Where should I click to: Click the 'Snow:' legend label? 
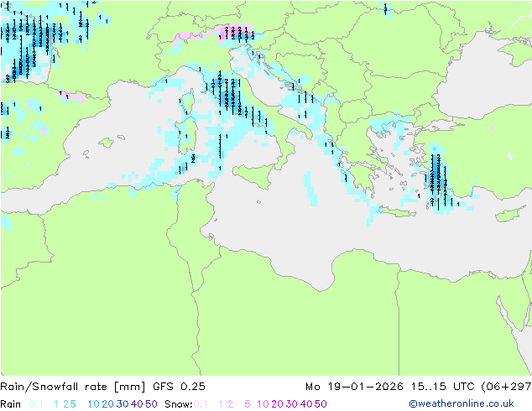tap(179, 404)
